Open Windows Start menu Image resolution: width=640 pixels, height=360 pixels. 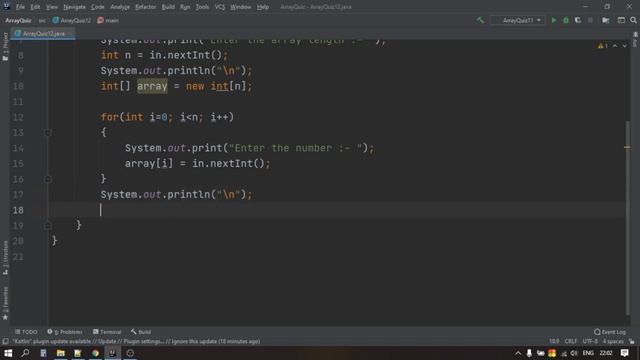point(8,353)
